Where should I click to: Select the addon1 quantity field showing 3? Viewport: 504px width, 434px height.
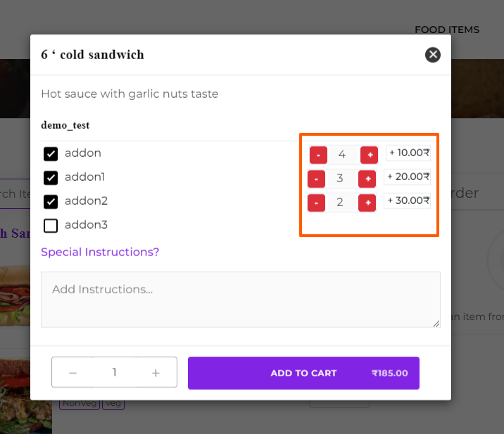pyautogui.click(x=340, y=179)
